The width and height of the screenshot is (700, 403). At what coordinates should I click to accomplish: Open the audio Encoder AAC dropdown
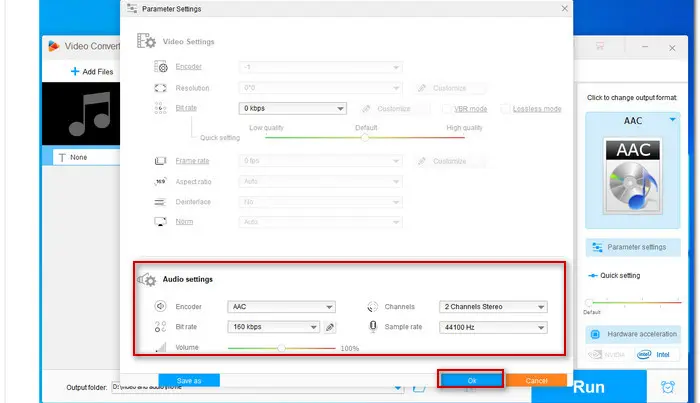281,307
